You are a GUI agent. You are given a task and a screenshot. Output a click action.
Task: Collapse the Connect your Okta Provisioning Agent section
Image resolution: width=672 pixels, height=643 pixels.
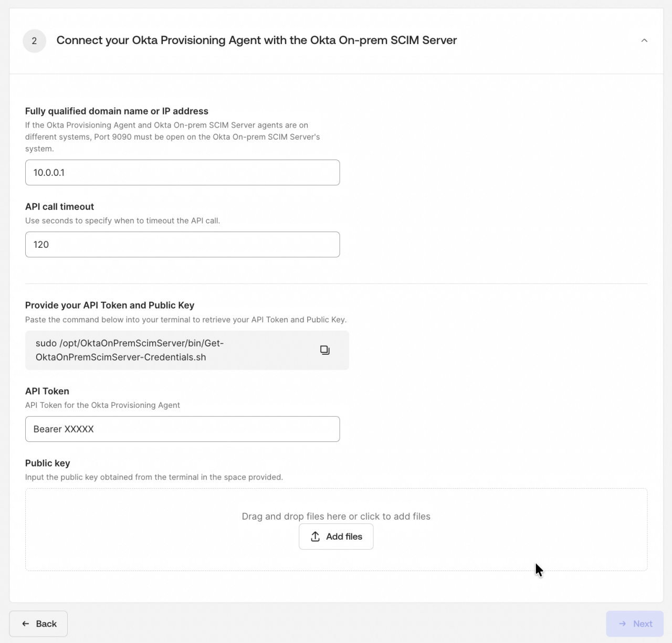[644, 40]
